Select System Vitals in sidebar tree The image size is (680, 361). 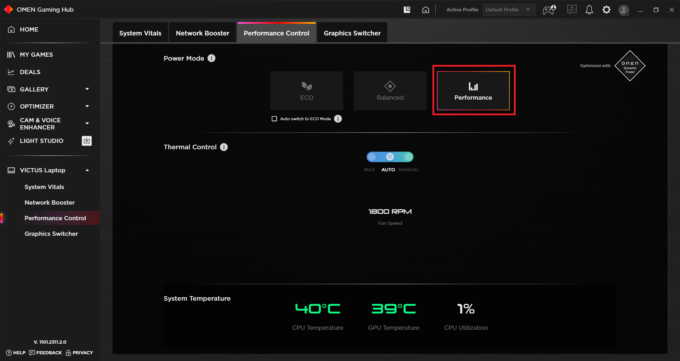(x=44, y=187)
